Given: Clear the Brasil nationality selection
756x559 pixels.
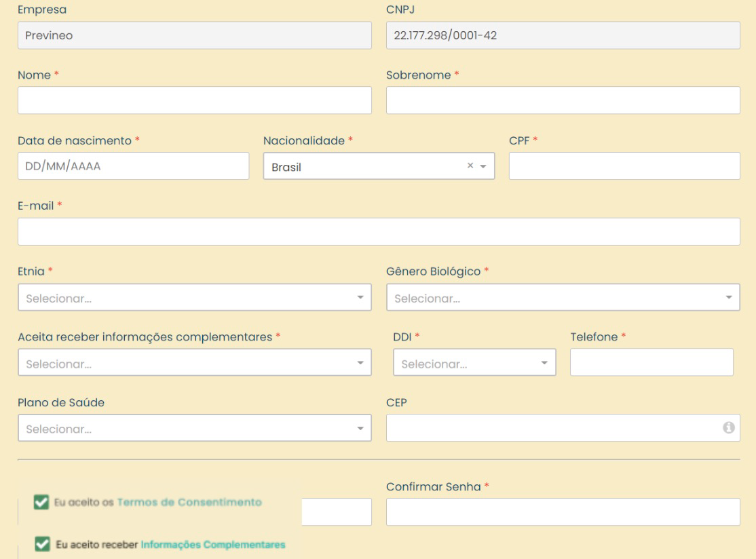Looking at the screenshot, I should point(470,167).
